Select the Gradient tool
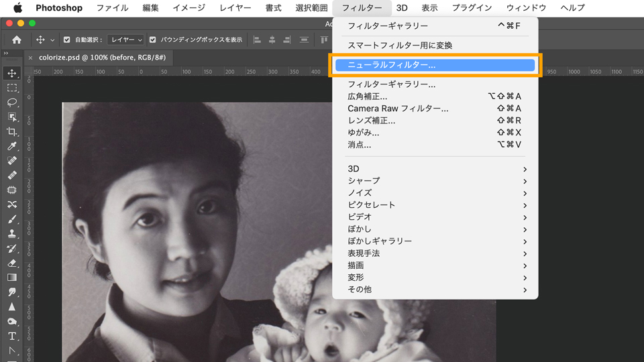The image size is (644, 362). click(x=12, y=278)
